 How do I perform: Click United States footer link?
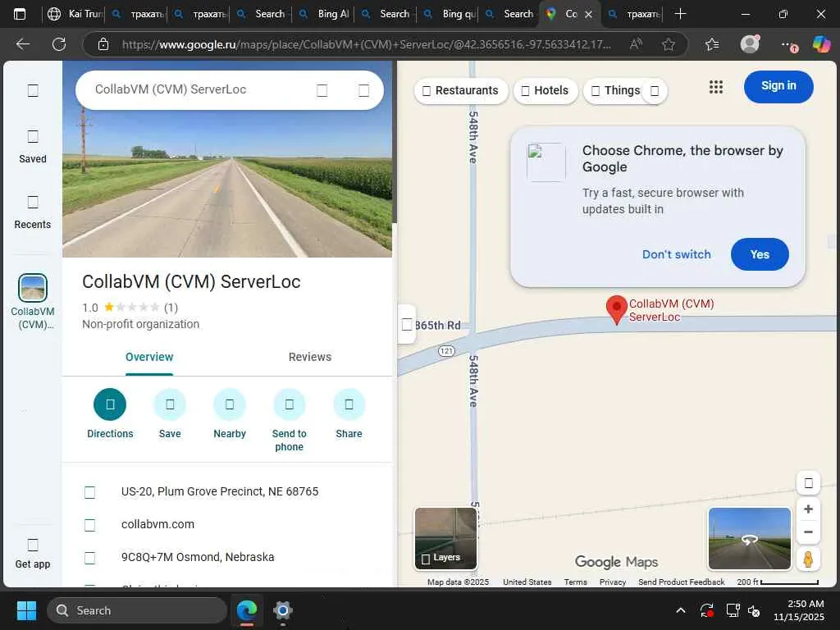click(x=527, y=582)
